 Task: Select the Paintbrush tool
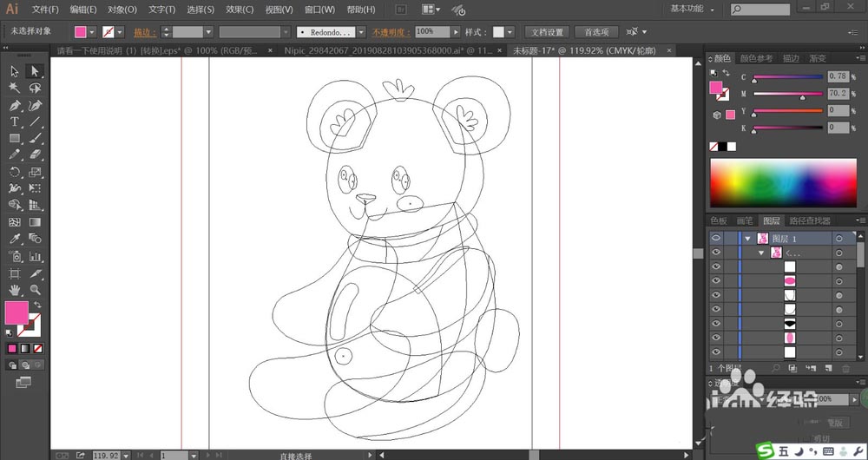point(35,138)
